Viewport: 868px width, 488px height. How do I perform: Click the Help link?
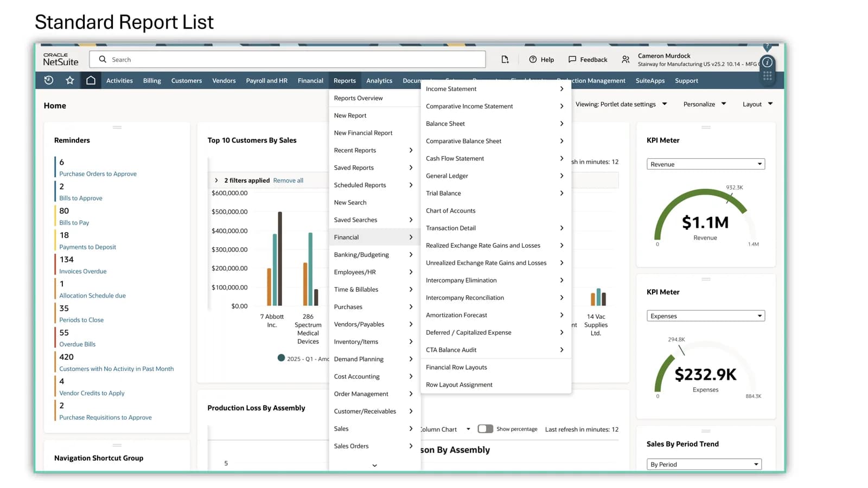547,60
